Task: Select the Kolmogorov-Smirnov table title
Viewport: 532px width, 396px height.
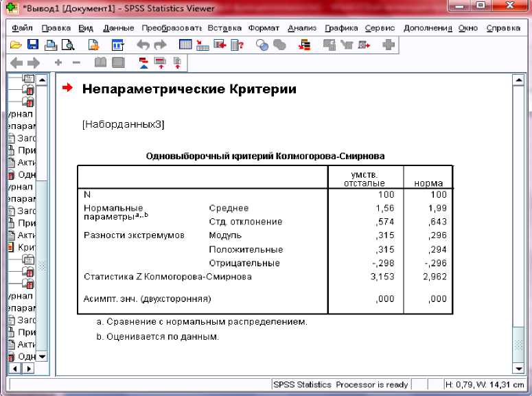Action: click(266, 156)
